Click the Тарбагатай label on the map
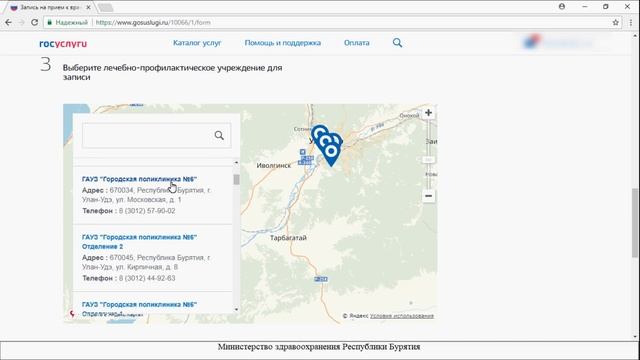 pyautogui.click(x=288, y=238)
